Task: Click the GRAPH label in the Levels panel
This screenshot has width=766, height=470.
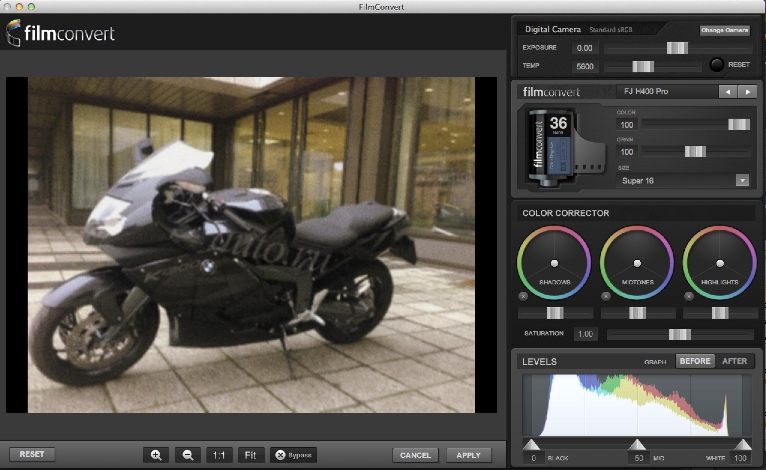Action: [655, 362]
